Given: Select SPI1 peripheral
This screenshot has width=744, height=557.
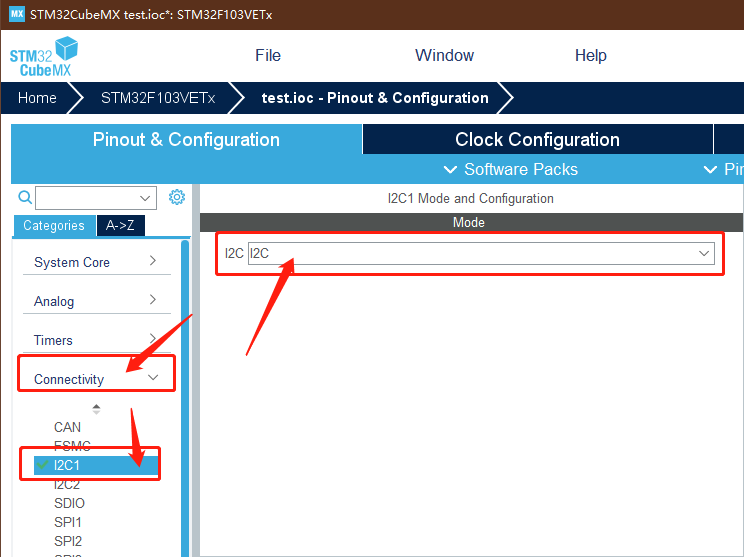Looking at the screenshot, I should pos(68,522).
